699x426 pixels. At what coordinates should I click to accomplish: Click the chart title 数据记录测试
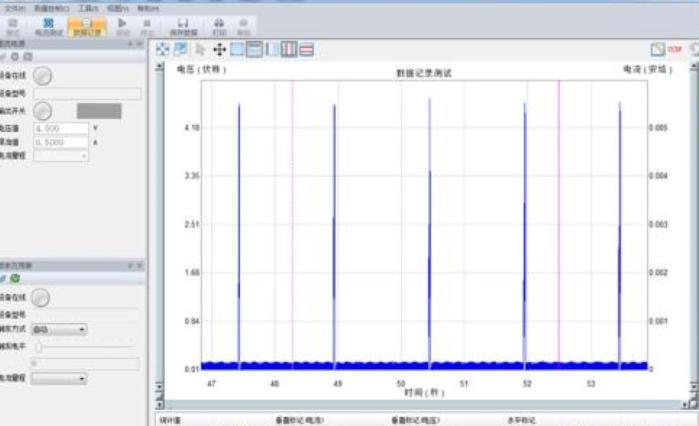(x=424, y=73)
